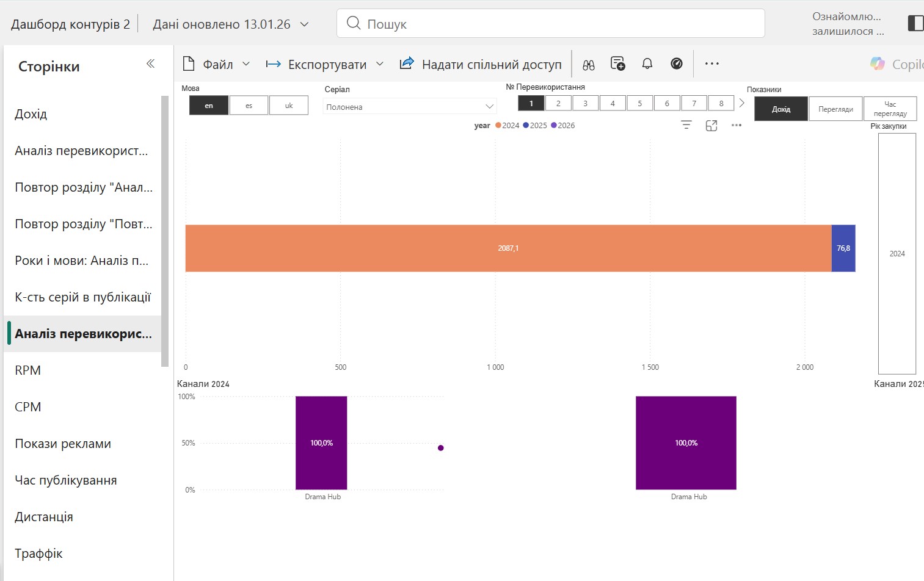Select reuse number 2
The width and height of the screenshot is (924, 581).
click(x=558, y=103)
